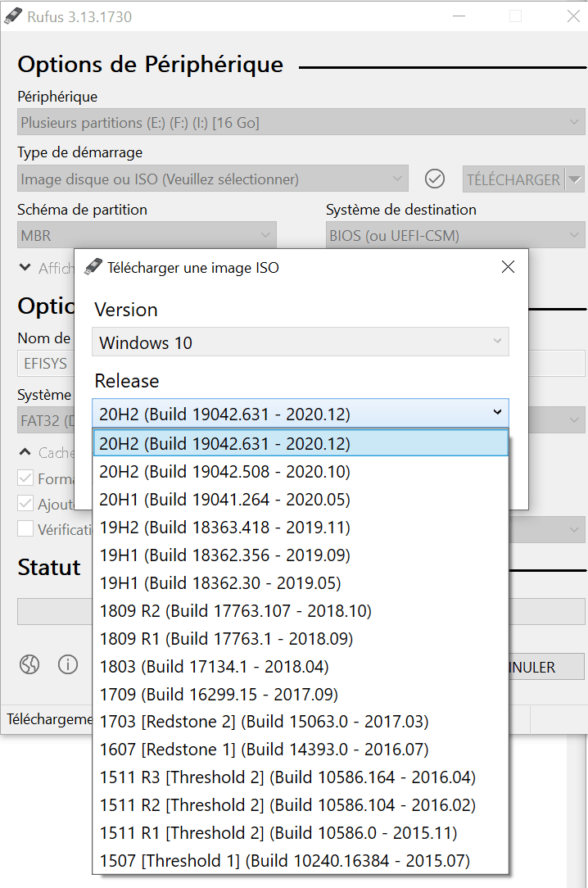Click the TÉLÉCHARGER button
The width and height of the screenshot is (588, 888).
click(513, 179)
